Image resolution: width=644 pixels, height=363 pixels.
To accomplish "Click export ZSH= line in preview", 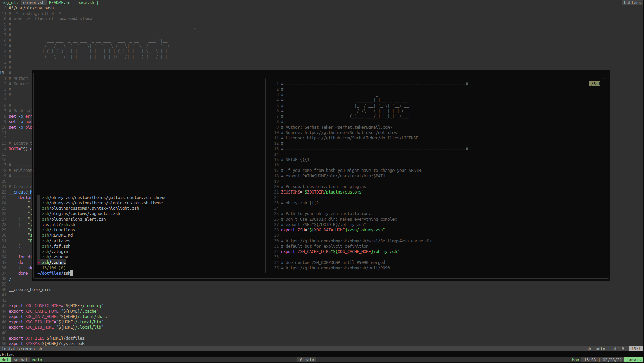I will coord(333,230).
